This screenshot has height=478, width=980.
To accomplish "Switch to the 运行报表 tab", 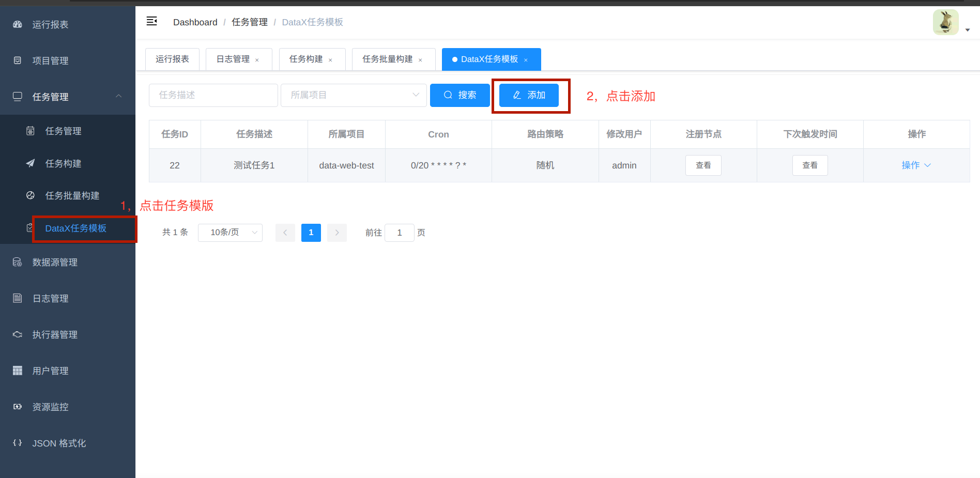I will click(172, 59).
